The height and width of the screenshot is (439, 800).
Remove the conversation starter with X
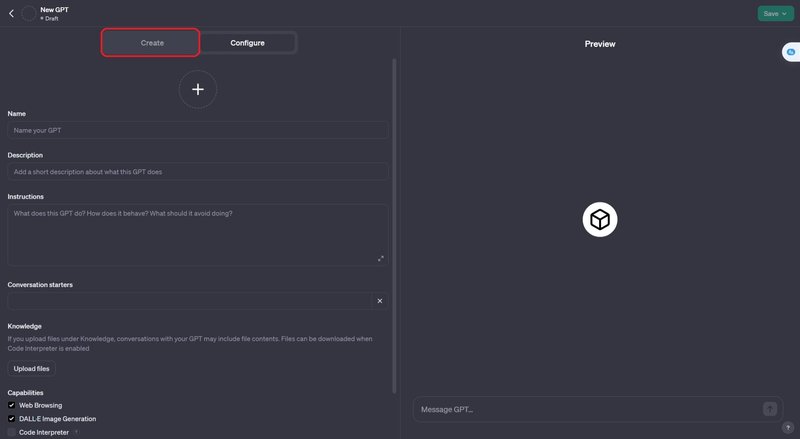tap(380, 301)
